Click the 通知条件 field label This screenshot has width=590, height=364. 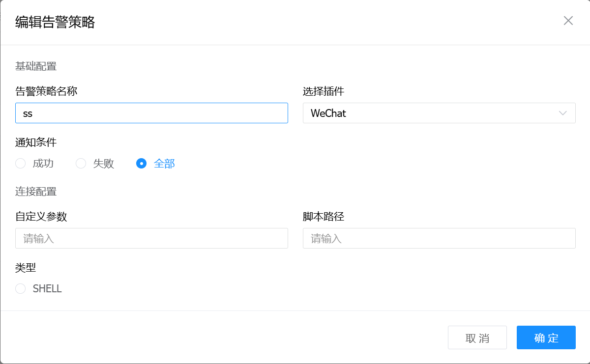(x=36, y=142)
